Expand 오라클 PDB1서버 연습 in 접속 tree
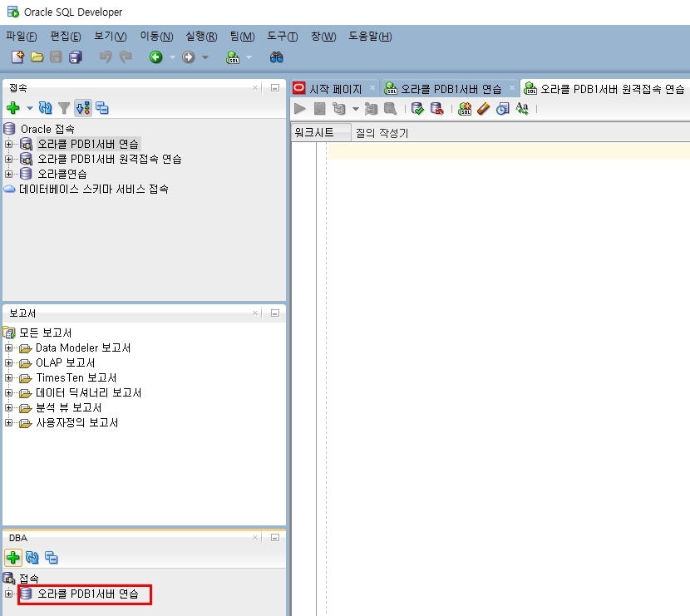The image size is (690, 616). click(x=9, y=144)
